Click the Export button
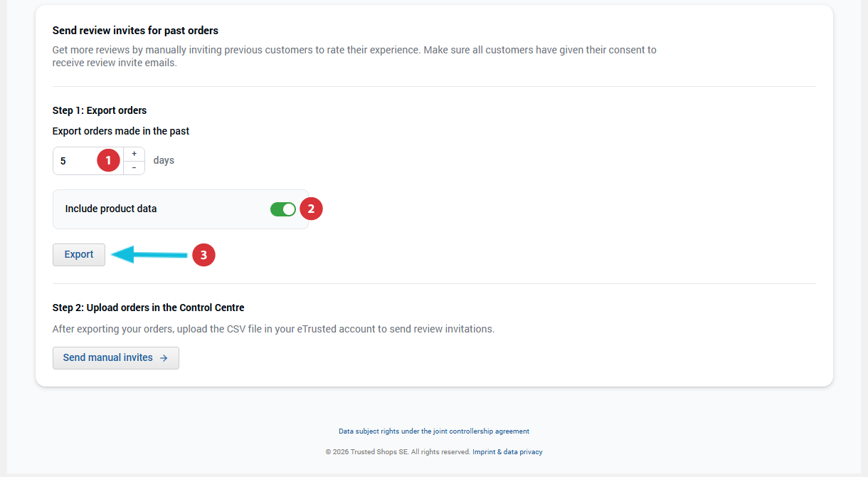The image size is (868, 477). 78,254
